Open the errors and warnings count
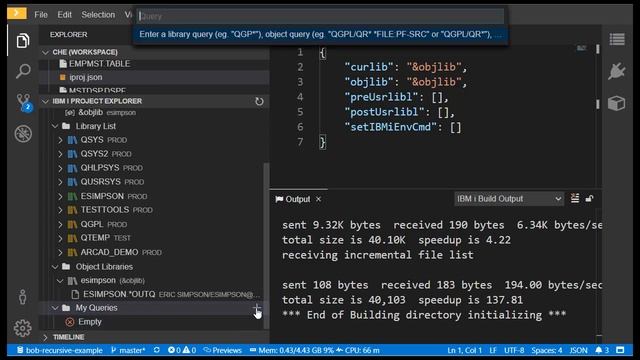640x360 pixels. pos(182,350)
